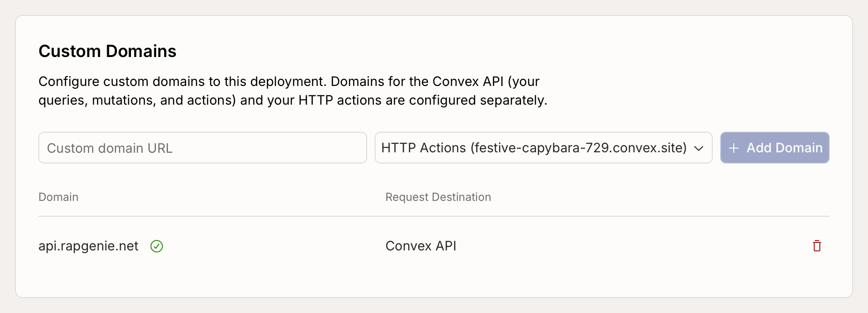Click the api.rapgenie.net domain entry

point(88,246)
